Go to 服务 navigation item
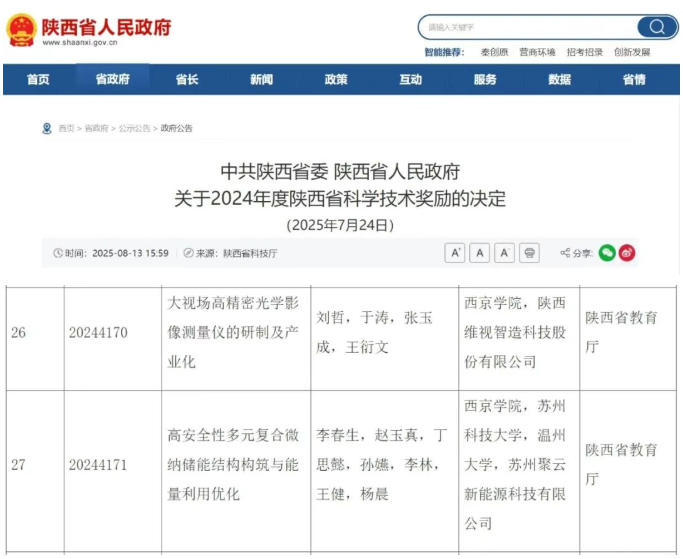This screenshot has height=559, width=683. click(485, 80)
